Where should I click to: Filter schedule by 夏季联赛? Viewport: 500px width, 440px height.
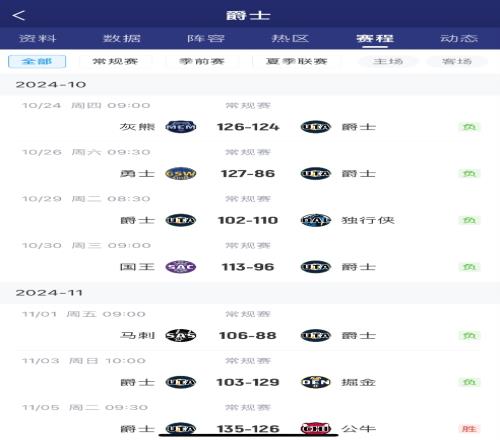pyautogui.click(x=297, y=61)
